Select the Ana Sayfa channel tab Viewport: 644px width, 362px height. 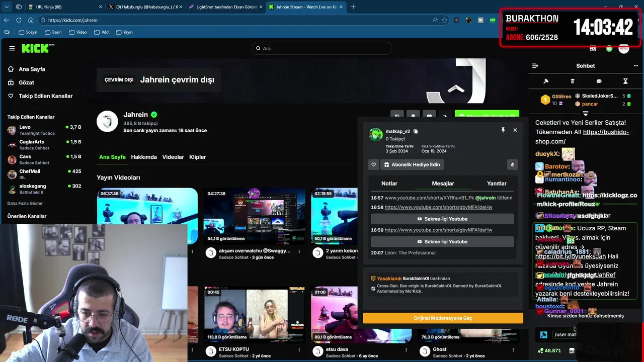[112, 157]
